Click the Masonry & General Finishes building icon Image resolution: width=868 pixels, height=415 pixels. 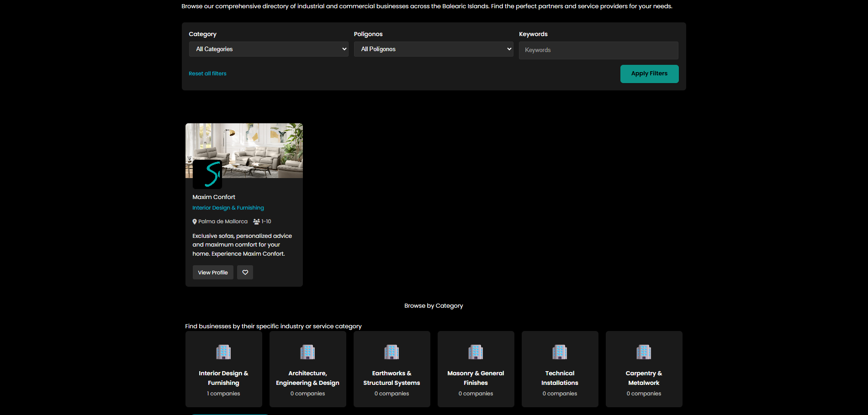[x=476, y=352]
